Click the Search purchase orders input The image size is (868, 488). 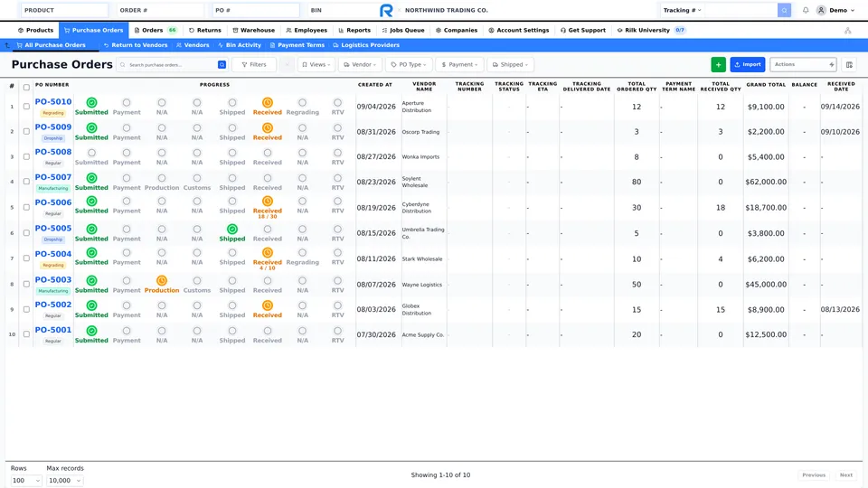[172, 65]
